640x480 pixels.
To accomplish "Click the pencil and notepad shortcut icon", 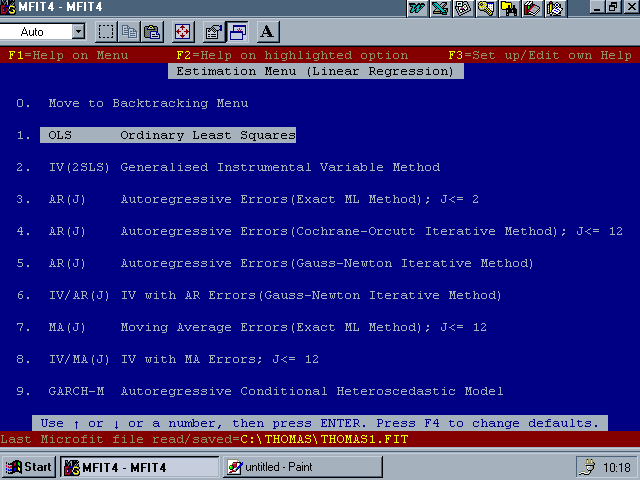I will click(x=554, y=8).
